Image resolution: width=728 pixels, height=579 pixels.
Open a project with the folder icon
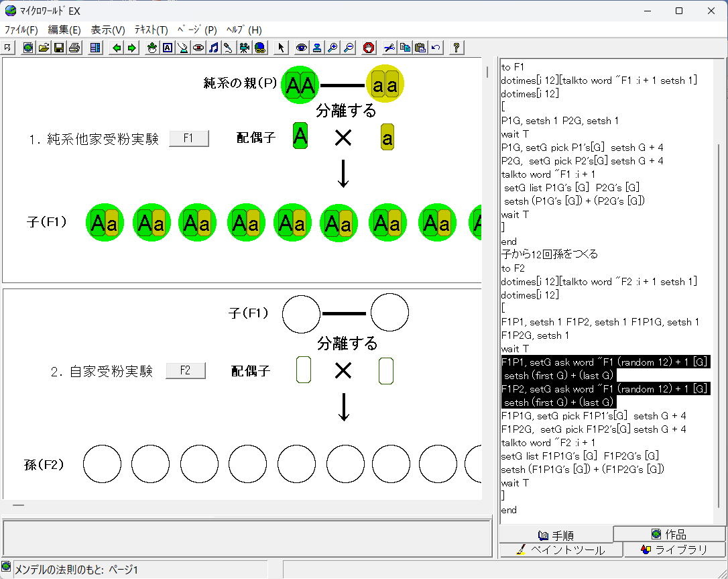tap(44, 48)
